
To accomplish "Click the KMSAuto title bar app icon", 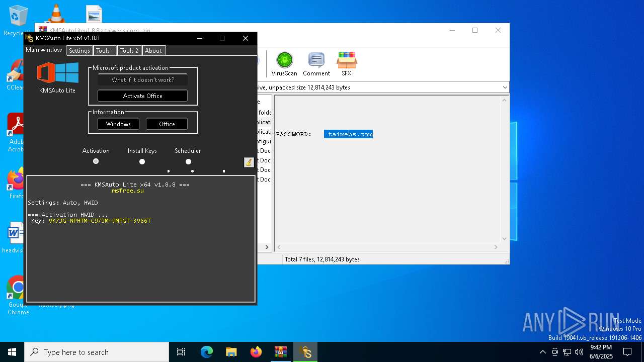I will pos(29,38).
